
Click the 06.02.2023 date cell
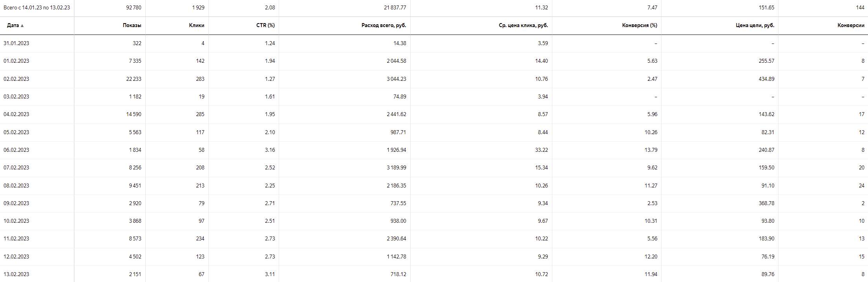click(16, 150)
